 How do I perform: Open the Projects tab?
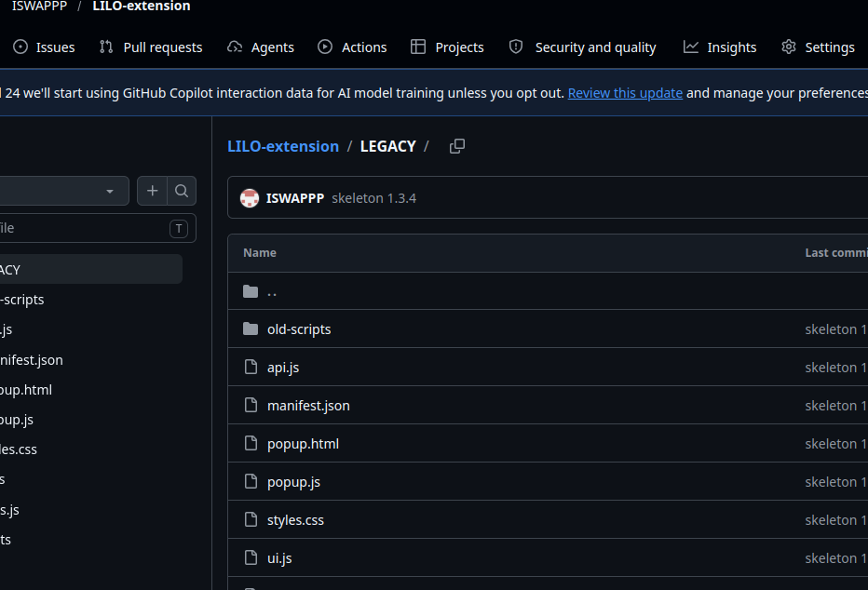pos(447,47)
